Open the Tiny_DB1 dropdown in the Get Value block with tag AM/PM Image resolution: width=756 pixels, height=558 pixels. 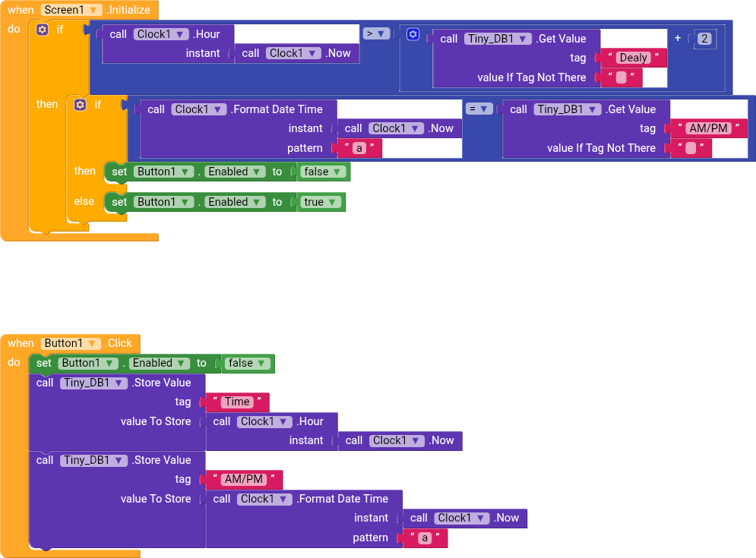(568, 109)
